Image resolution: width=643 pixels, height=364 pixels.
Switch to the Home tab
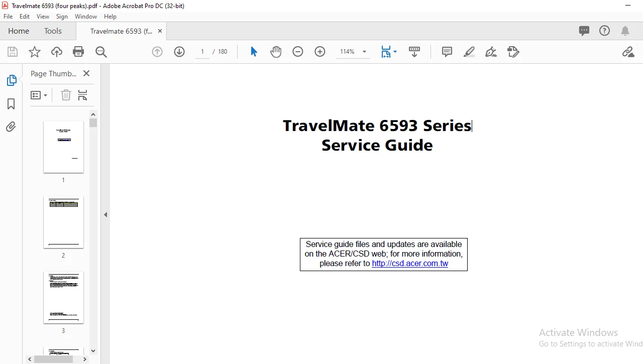[19, 31]
